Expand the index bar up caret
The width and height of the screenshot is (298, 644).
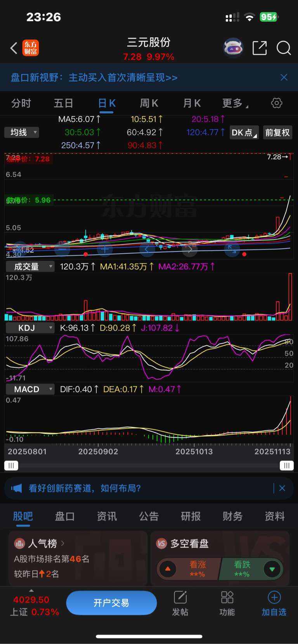click(31, 591)
